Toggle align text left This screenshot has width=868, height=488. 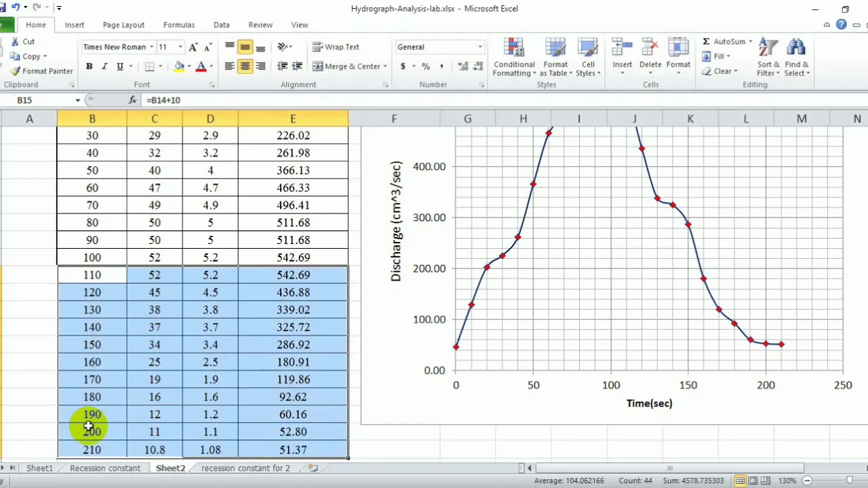tap(230, 66)
